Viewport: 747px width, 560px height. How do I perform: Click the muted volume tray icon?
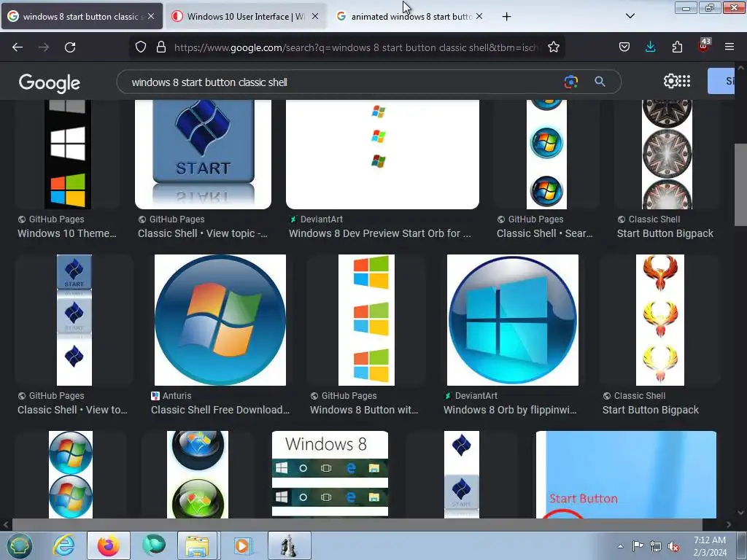pos(673,546)
